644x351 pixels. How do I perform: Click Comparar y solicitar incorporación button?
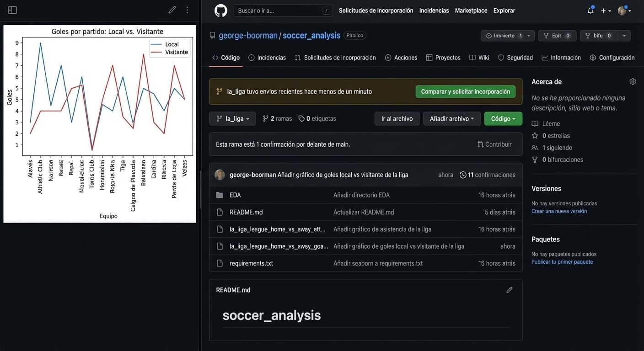pyautogui.click(x=465, y=91)
